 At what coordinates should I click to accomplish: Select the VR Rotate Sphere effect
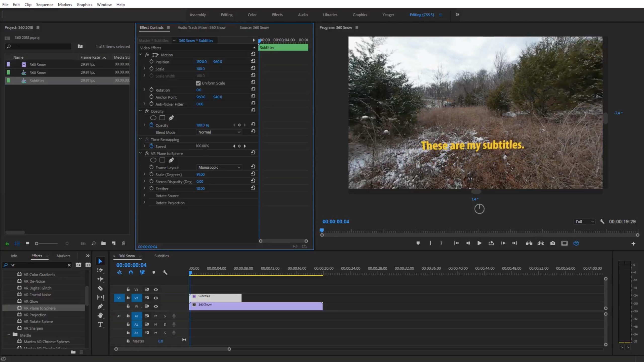coord(38,321)
